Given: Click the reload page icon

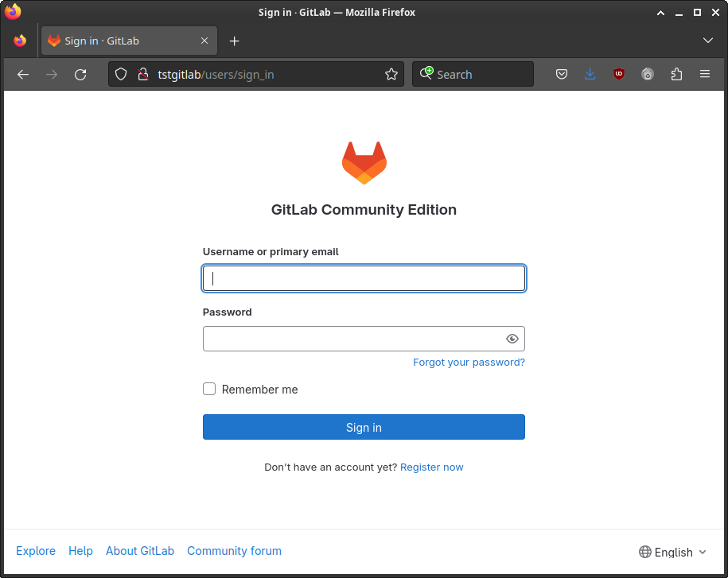Looking at the screenshot, I should click(80, 75).
